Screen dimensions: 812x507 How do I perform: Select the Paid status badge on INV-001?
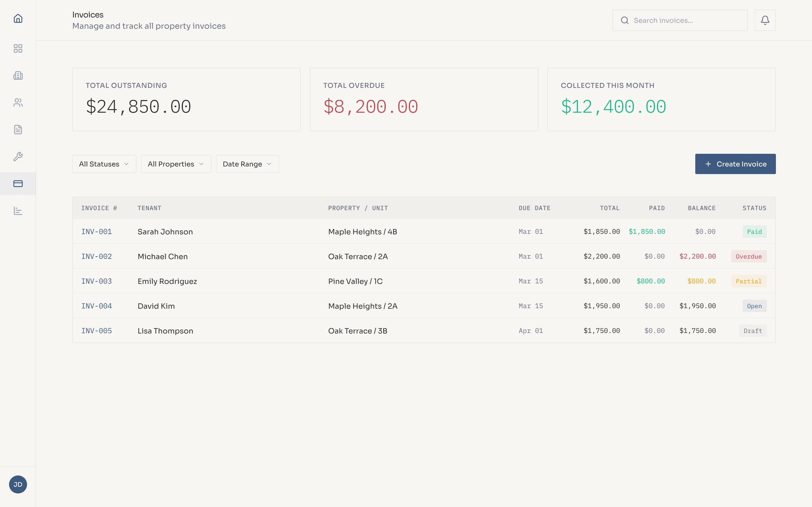(x=754, y=231)
